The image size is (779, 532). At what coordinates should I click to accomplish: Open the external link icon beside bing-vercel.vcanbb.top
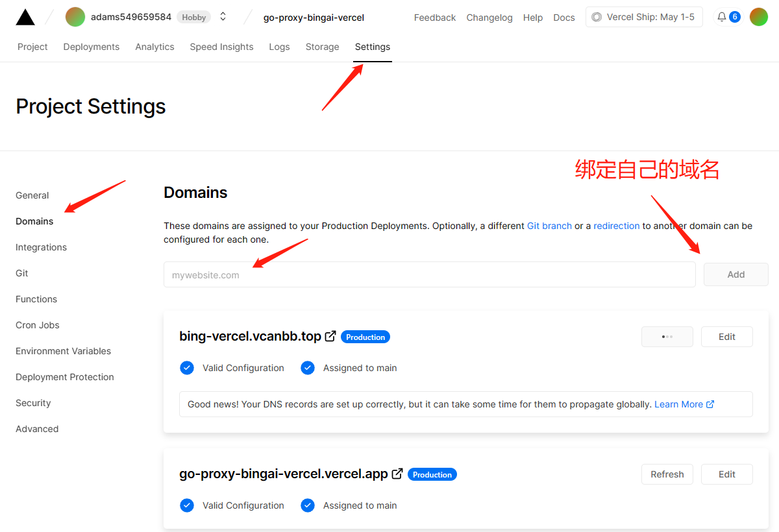[330, 336]
